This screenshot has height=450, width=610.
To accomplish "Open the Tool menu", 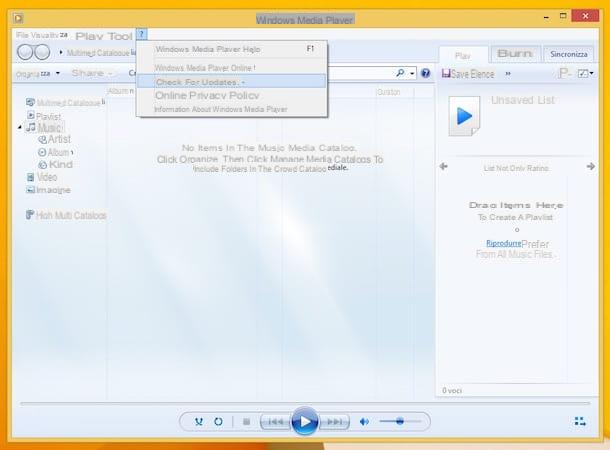I will 120,36.
